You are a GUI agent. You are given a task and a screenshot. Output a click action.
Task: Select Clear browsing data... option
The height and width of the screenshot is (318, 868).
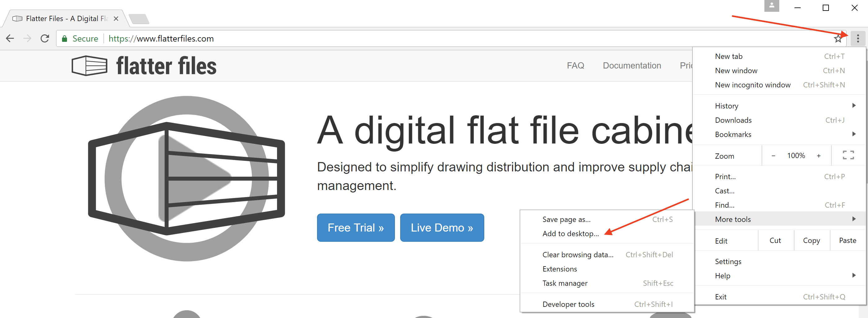click(607, 255)
